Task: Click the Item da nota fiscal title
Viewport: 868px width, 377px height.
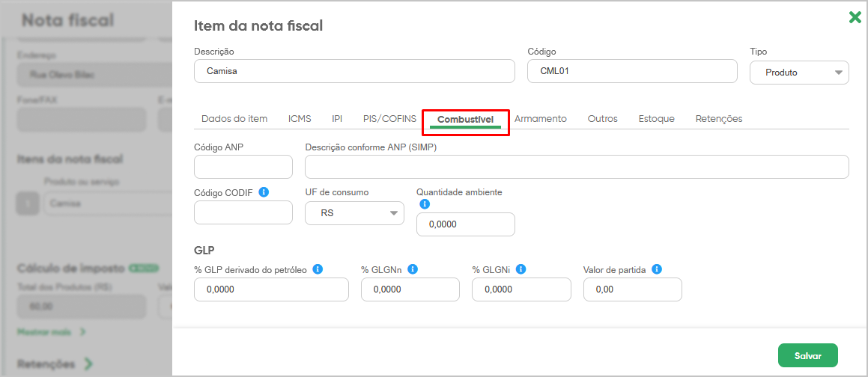Action: pos(258,25)
